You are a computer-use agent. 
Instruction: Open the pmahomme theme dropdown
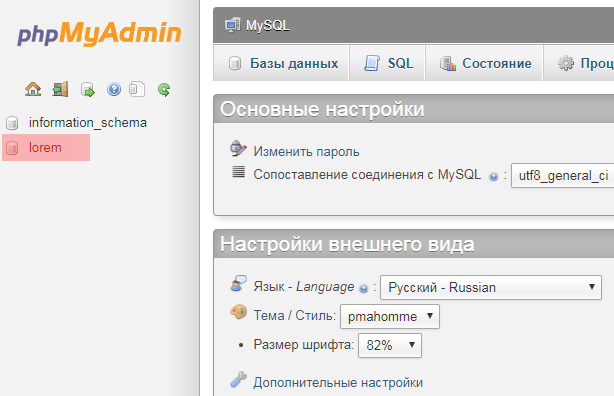pos(390,316)
